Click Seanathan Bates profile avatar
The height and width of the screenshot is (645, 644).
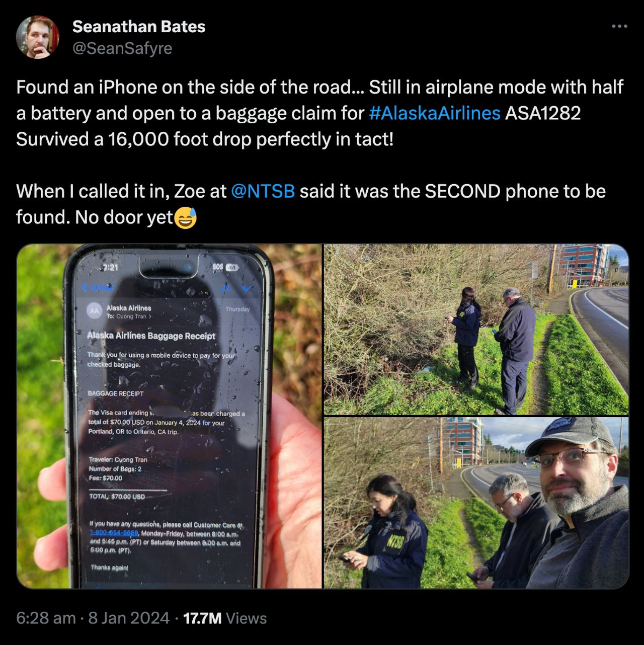38,37
